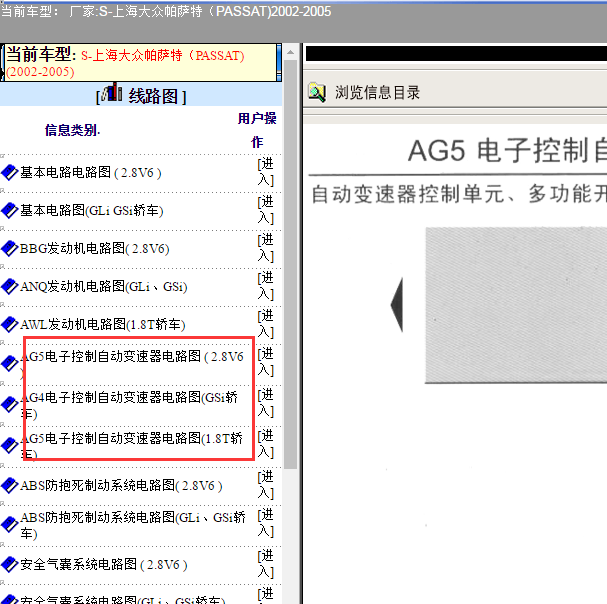Select AG5电子控制自动变速器电路图 (2.8V6) row text
The height and width of the screenshot is (604, 607).
pyautogui.click(x=132, y=364)
